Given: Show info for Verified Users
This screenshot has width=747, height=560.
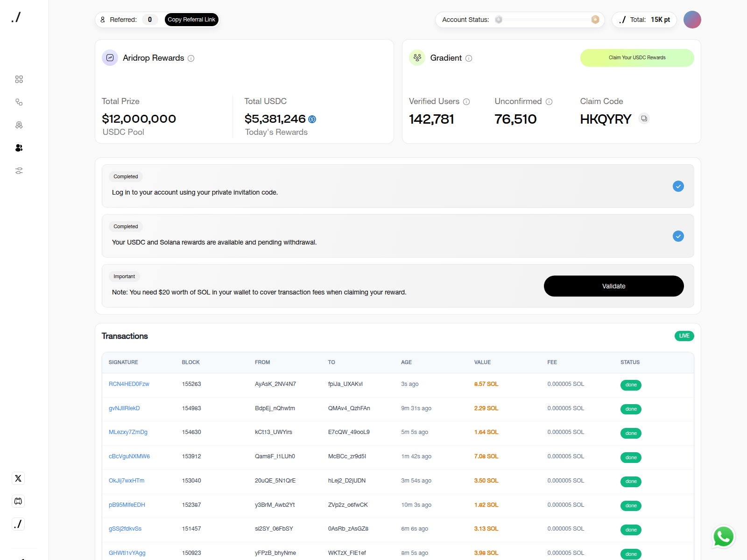Looking at the screenshot, I should 466,102.
